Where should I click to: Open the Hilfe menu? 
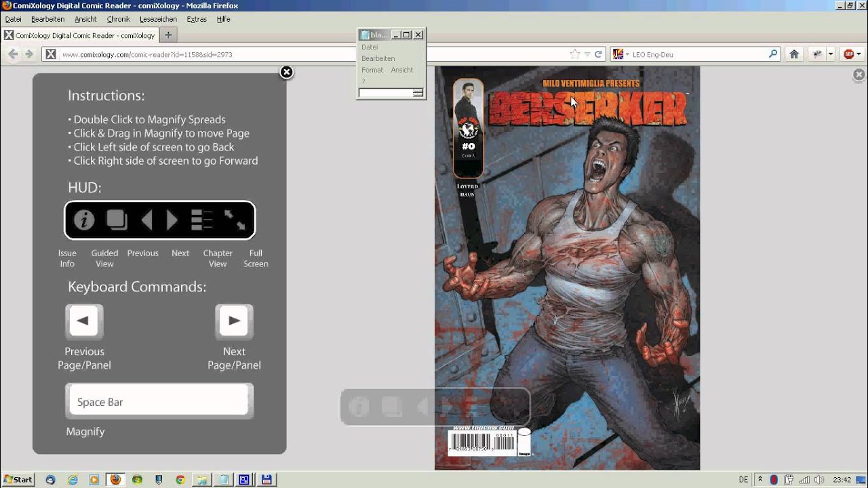(x=224, y=19)
